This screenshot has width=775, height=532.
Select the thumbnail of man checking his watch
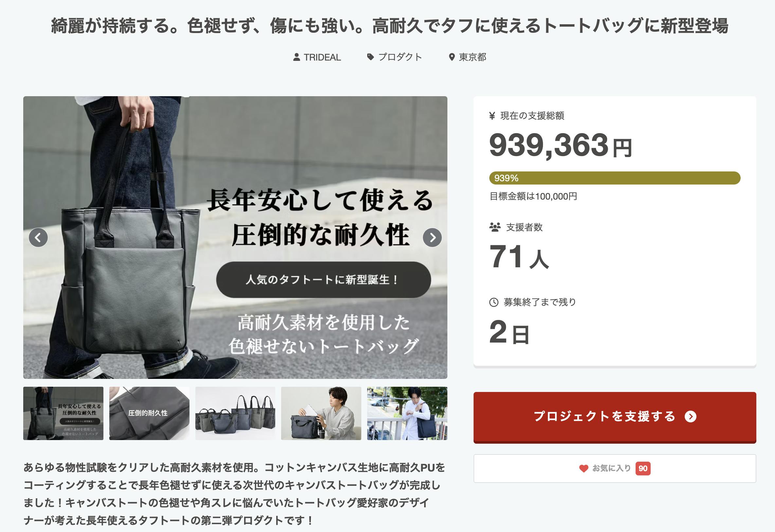click(x=407, y=413)
